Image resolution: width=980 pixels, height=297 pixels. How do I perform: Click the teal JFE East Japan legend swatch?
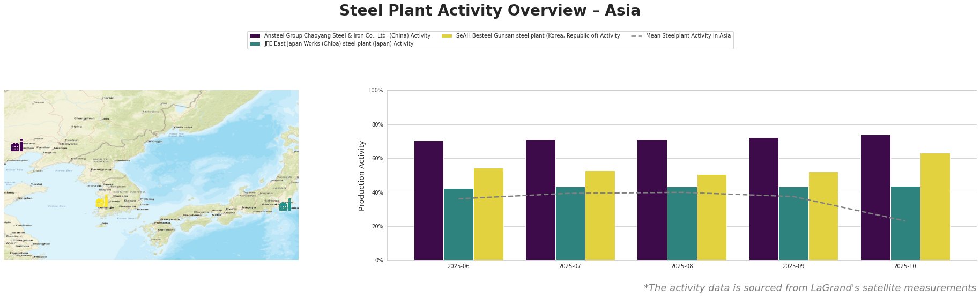(x=255, y=44)
